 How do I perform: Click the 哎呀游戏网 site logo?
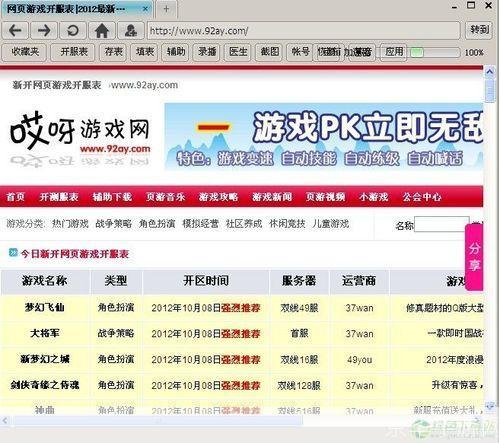80,138
